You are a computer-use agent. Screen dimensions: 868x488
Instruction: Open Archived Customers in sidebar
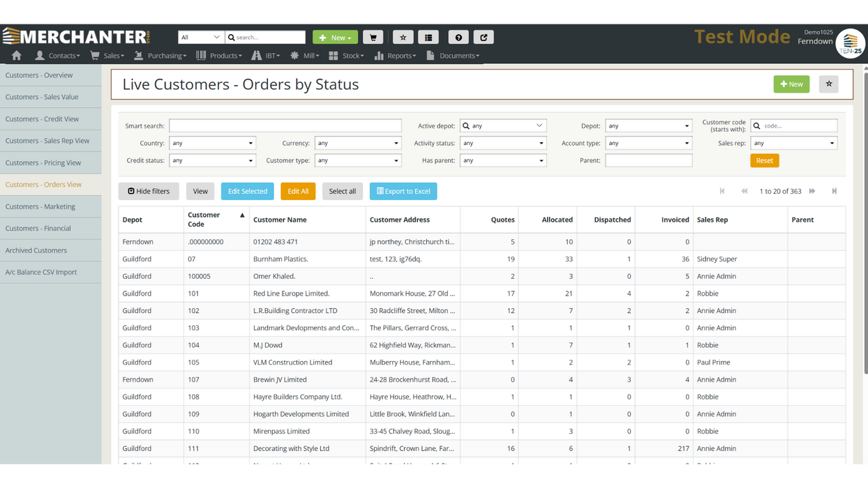50,250
